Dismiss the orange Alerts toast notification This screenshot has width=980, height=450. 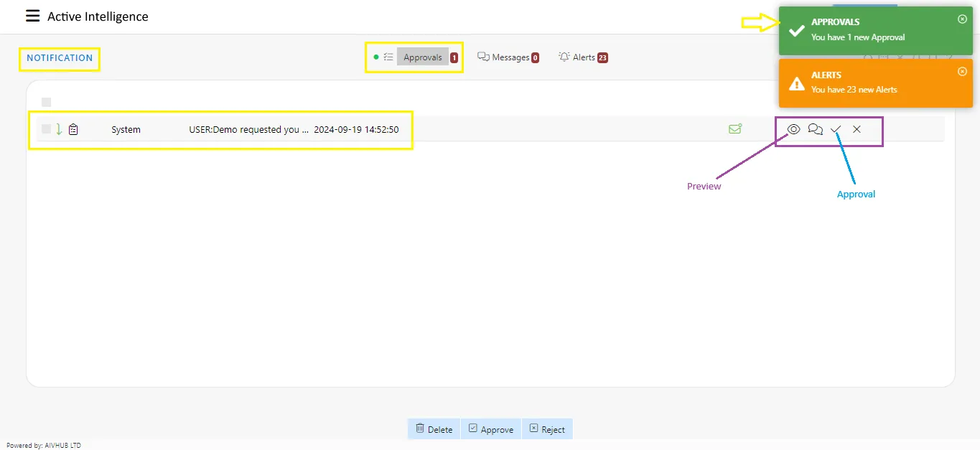pyautogui.click(x=963, y=72)
